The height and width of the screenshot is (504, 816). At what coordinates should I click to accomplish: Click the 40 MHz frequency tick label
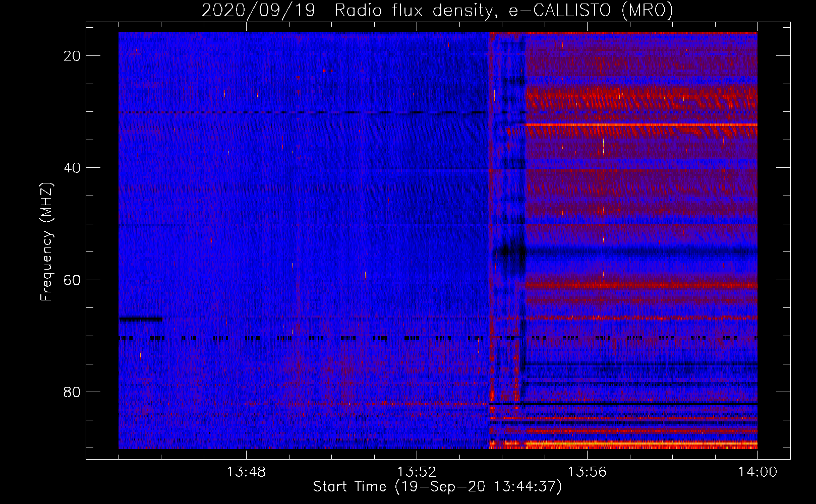[x=72, y=168]
